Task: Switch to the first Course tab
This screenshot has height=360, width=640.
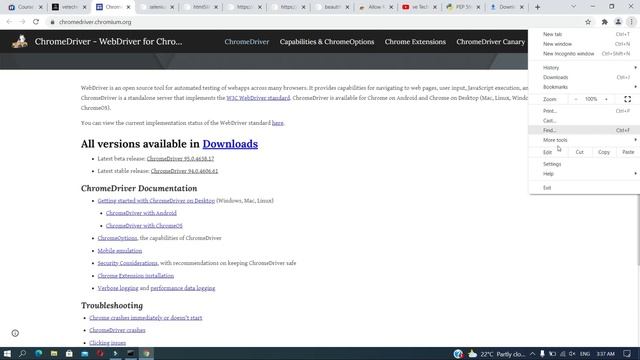Action: coord(24,7)
